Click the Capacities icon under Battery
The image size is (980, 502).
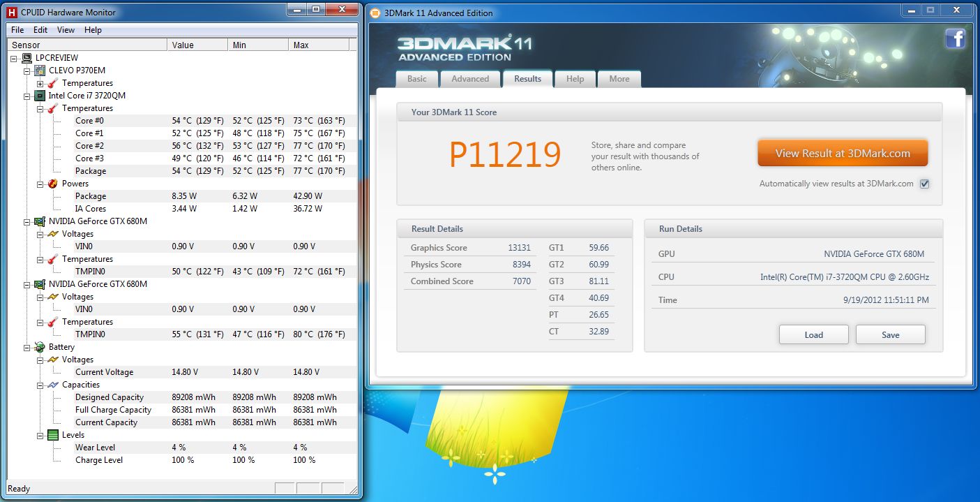pyautogui.click(x=53, y=385)
